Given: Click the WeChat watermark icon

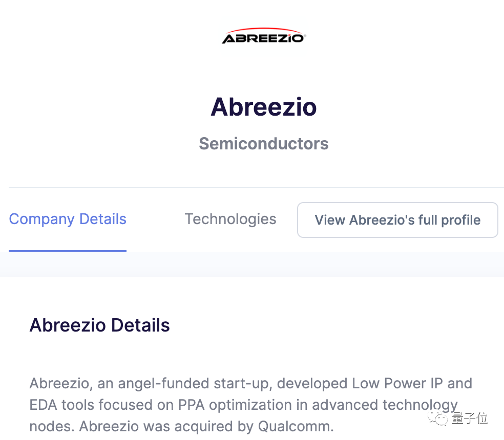Looking at the screenshot, I should tap(438, 418).
